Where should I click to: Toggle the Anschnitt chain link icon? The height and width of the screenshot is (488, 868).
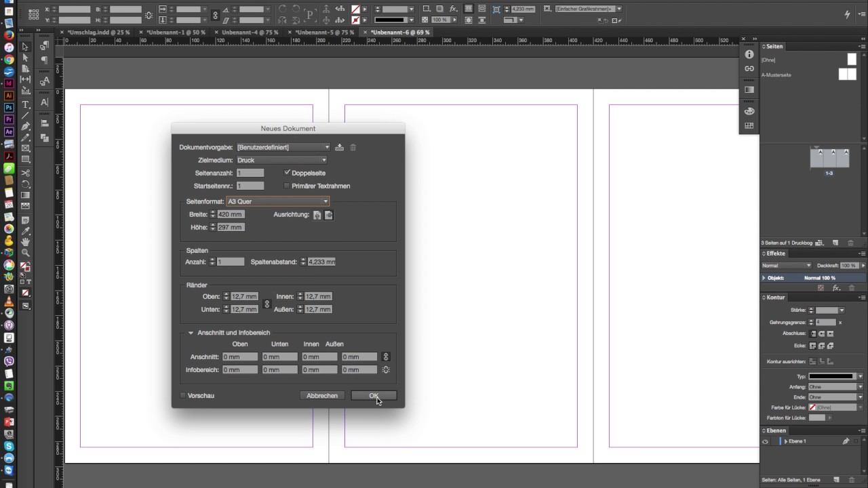[x=386, y=357]
